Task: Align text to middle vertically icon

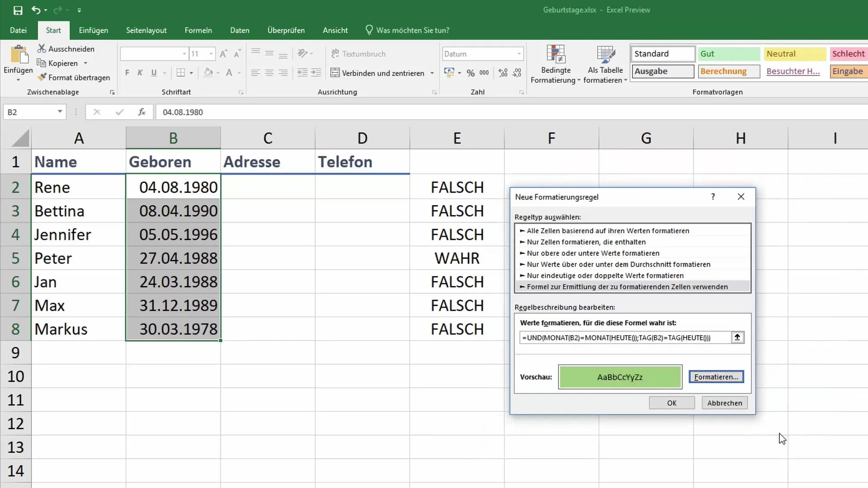Action: [269, 54]
